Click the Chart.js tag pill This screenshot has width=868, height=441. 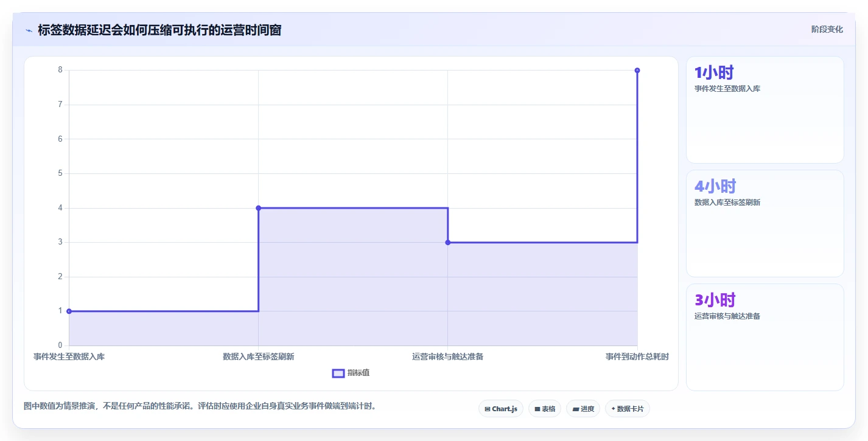pyautogui.click(x=501, y=409)
